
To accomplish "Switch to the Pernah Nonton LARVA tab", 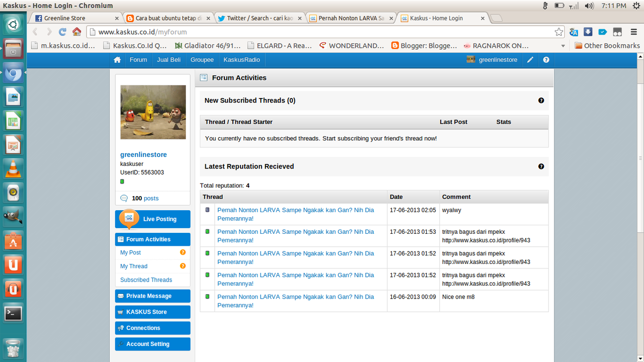I will tap(351, 18).
